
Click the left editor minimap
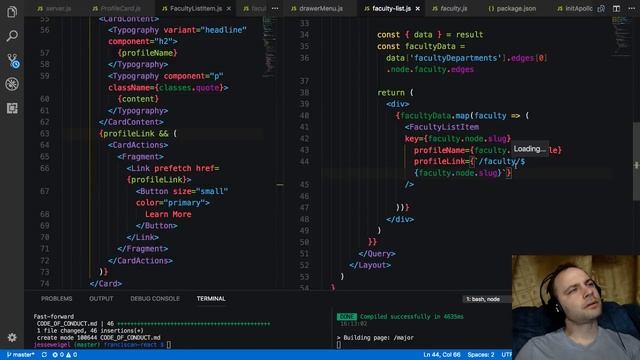(x=268, y=47)
